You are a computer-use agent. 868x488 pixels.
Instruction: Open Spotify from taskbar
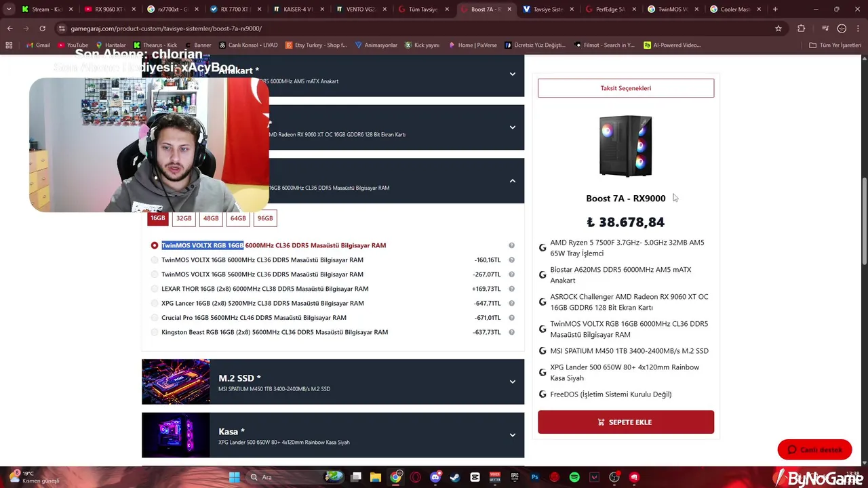tap(574, 477)
